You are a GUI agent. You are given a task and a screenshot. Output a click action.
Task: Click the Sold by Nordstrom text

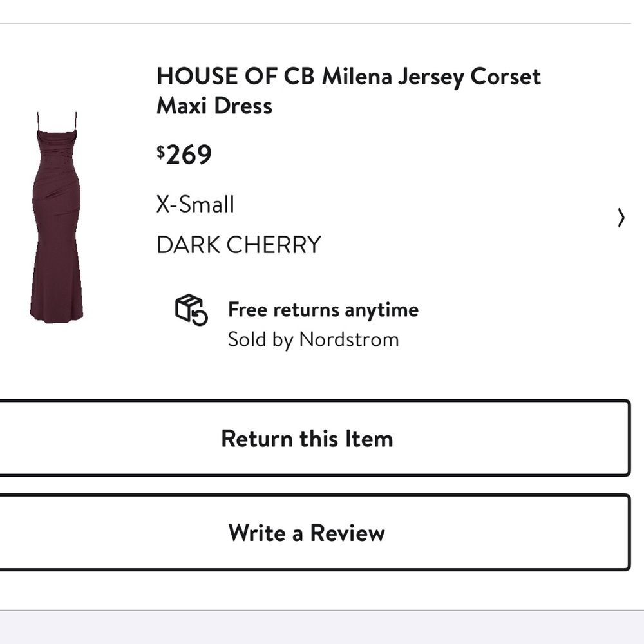tap(313, 339)
